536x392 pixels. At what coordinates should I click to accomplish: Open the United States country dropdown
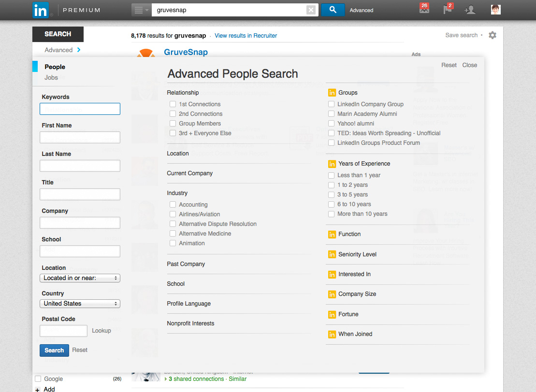click(80, 304)
